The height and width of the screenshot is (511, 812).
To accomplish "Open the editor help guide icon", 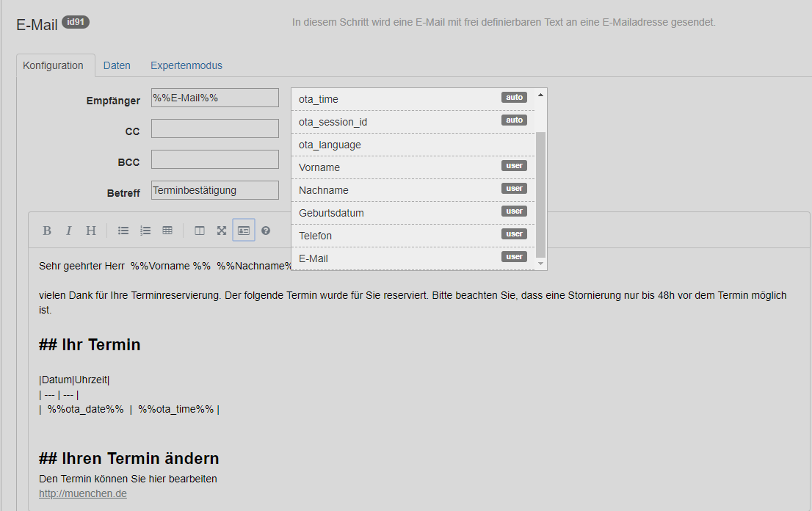I will click(266, 231).
